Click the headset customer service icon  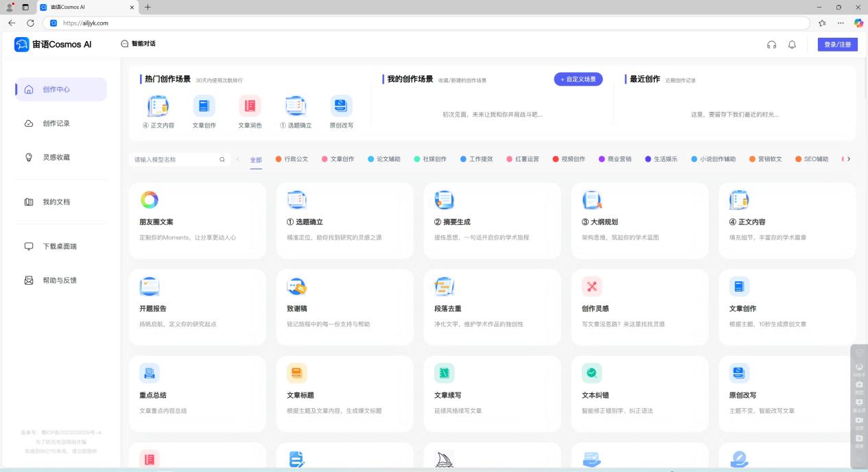(771, 45)
